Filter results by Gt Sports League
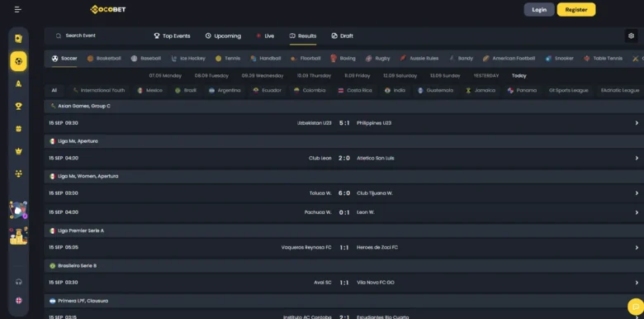This screenshot has height=319, width=644. [x=568, y=90]
